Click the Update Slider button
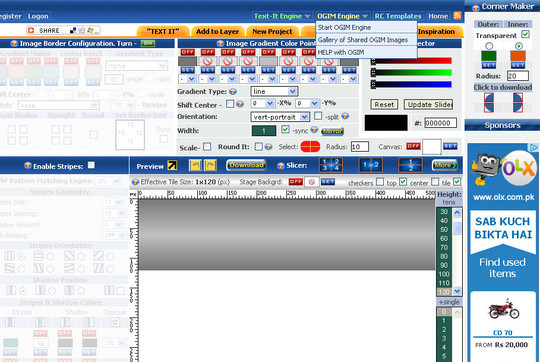 click(x=428, y=104)
